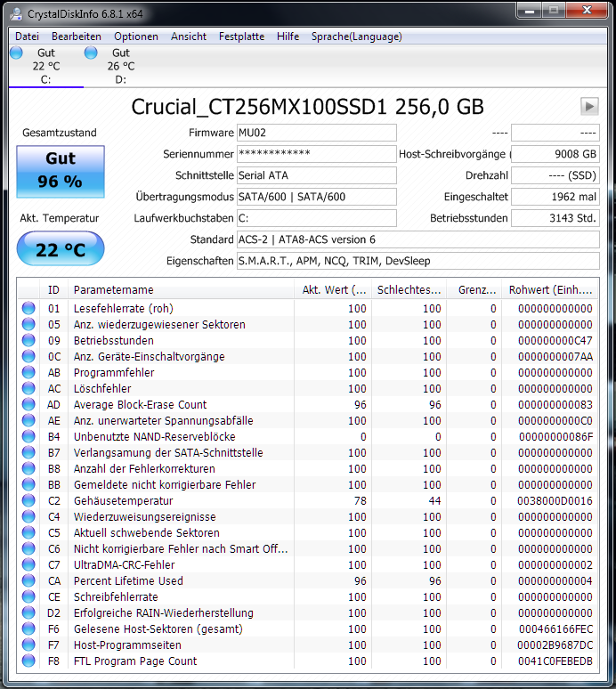616x689 pixels.
Task: Click status orb of Gemeldete nicht korrigierbare Fehler
Action: click(28, 484)
